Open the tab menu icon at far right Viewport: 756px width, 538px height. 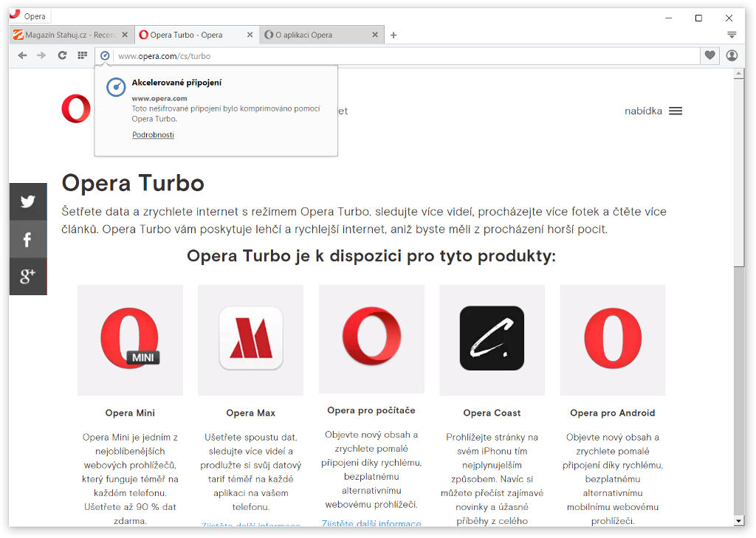732,35
